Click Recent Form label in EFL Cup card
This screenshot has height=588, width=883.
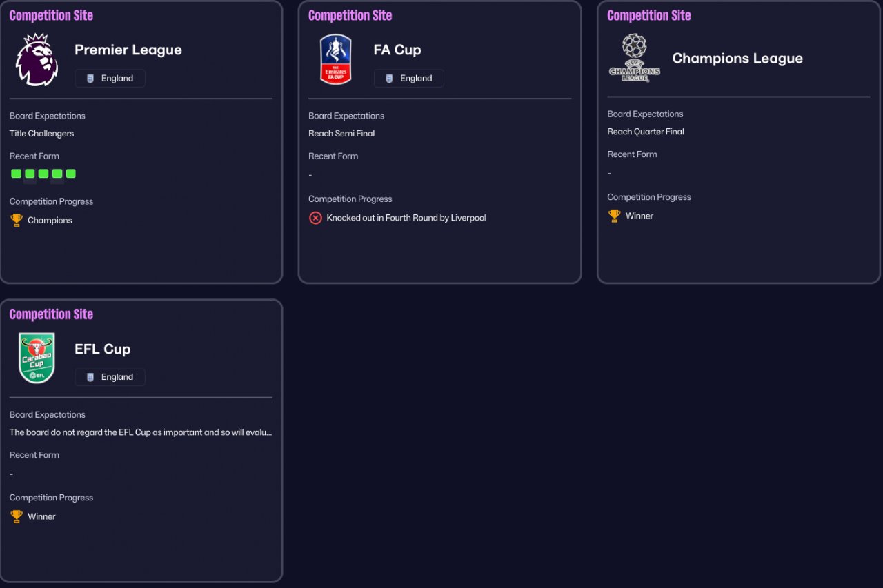coord(34,455)
